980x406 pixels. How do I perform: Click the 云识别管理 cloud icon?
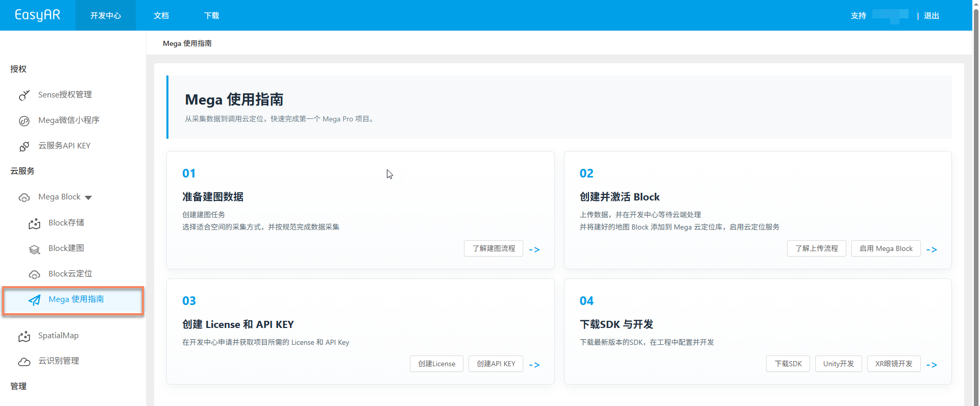[x=24, y=362]
